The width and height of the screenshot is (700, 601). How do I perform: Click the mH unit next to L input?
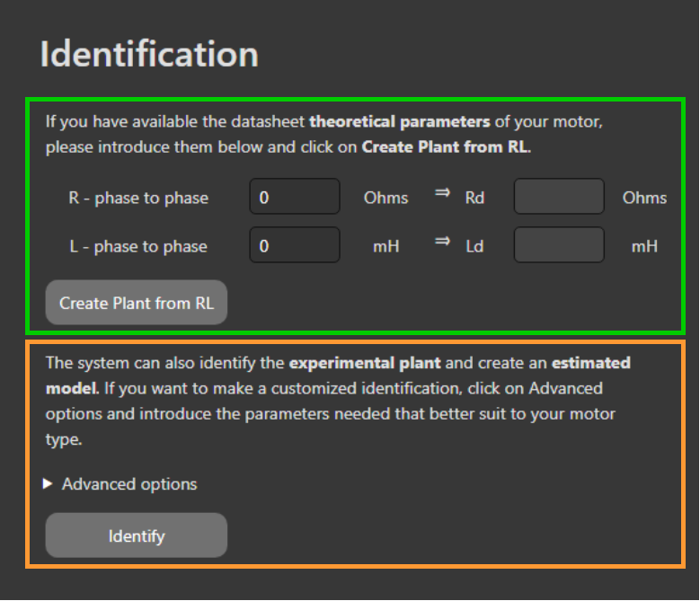pyautogui.click(x=385, y=247)
